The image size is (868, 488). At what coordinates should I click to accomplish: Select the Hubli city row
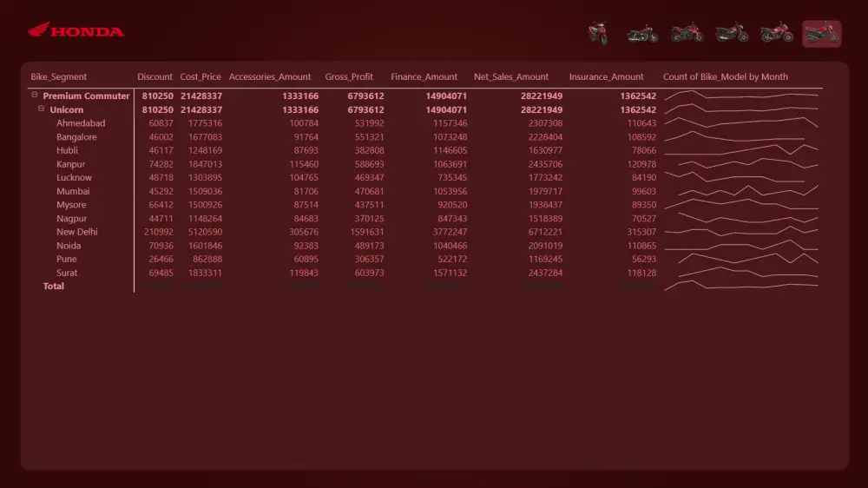67,150
